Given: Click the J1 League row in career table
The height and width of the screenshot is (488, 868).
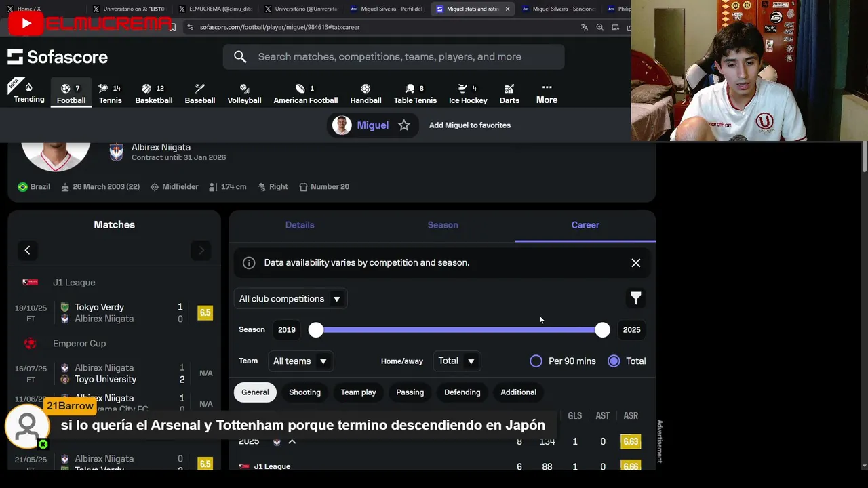Looking at the screenshot, I should 441,466.
